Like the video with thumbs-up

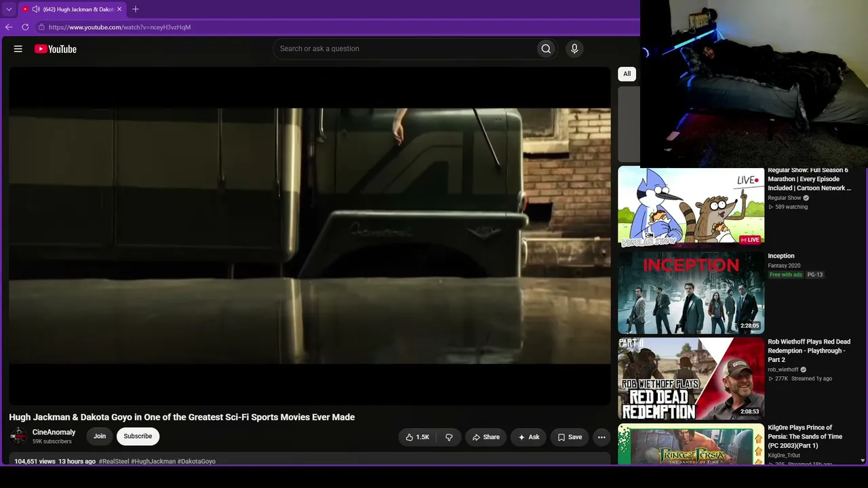417,437
